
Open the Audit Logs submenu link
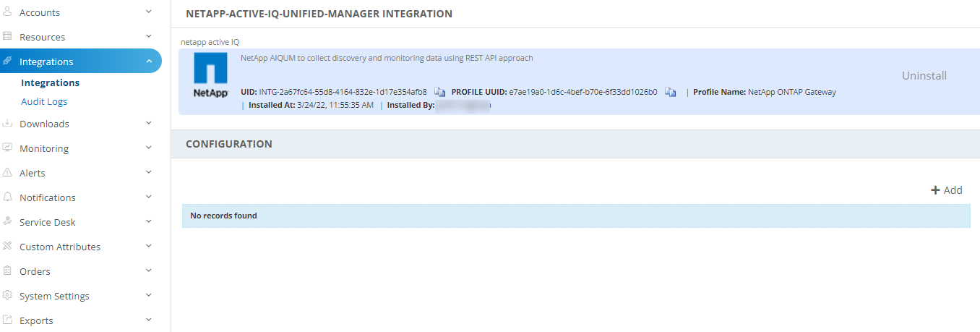pos(44,101)
